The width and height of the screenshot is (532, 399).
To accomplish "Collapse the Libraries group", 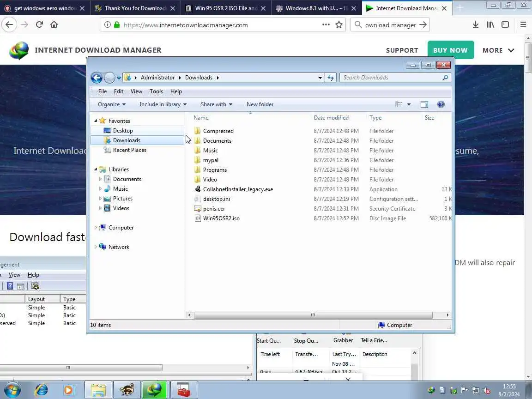I will pyautogui.click(x=96, y=169).
